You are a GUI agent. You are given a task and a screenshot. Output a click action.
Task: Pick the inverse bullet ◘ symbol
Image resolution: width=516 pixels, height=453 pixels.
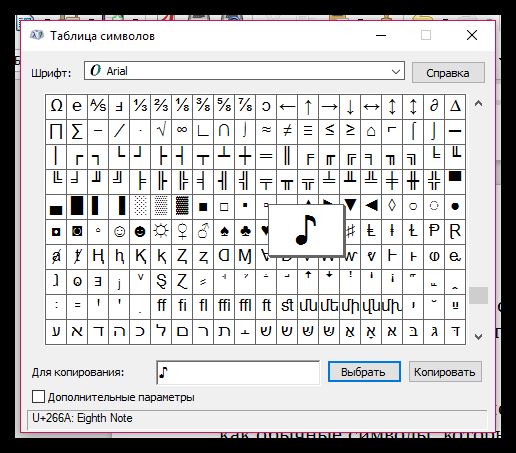[56, 231]
